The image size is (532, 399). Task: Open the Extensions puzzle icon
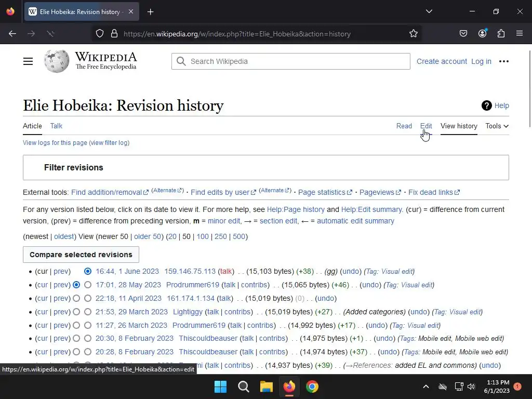[501, 33]
